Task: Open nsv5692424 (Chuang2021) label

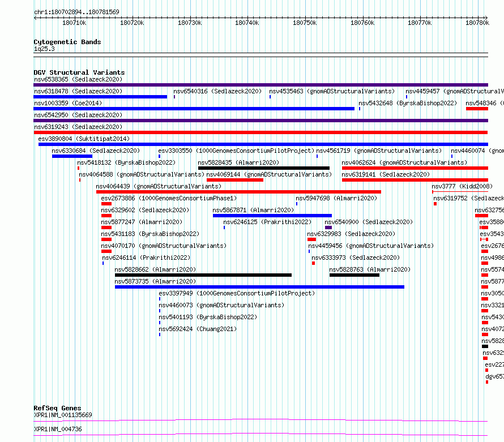Action: pos(198,329)
